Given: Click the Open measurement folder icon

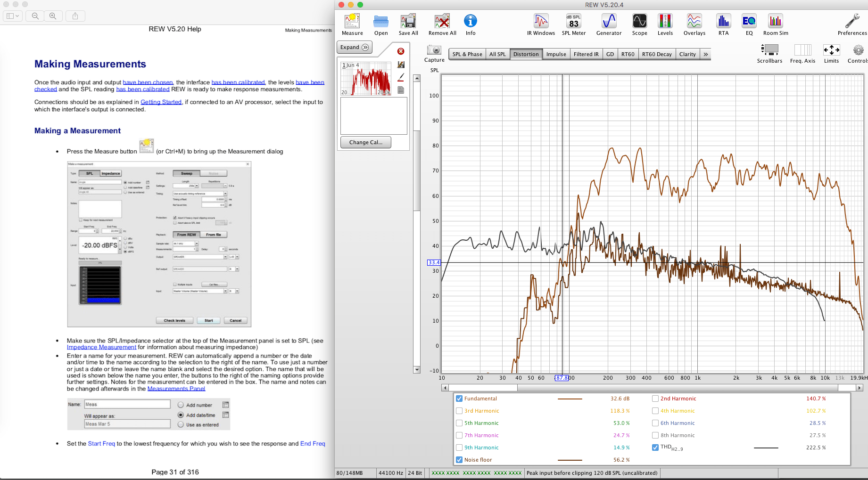Looking at the screenshot, I should (381, 24).
